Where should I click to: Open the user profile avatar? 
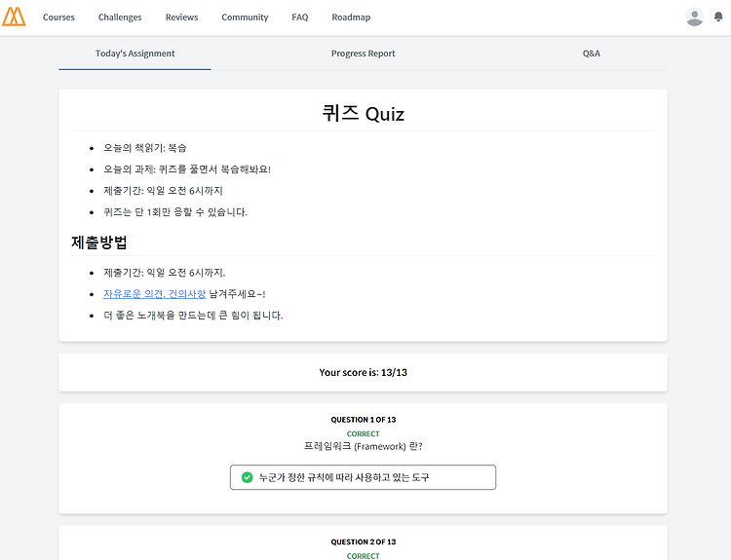(694, 18)
